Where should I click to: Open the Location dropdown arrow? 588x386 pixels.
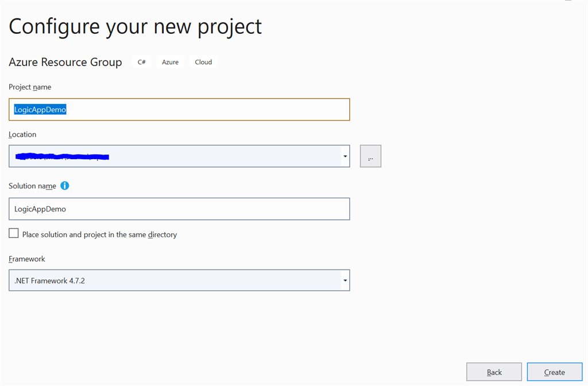tap(345, 156)
